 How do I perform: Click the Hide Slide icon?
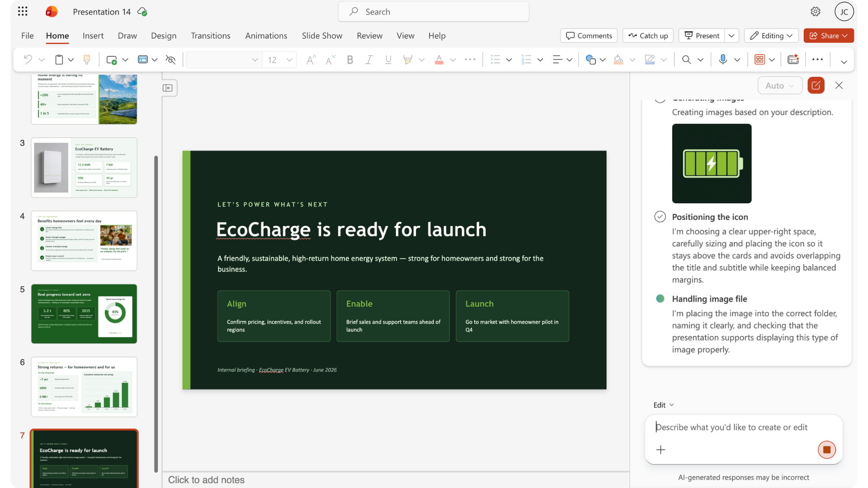(170, 60)
